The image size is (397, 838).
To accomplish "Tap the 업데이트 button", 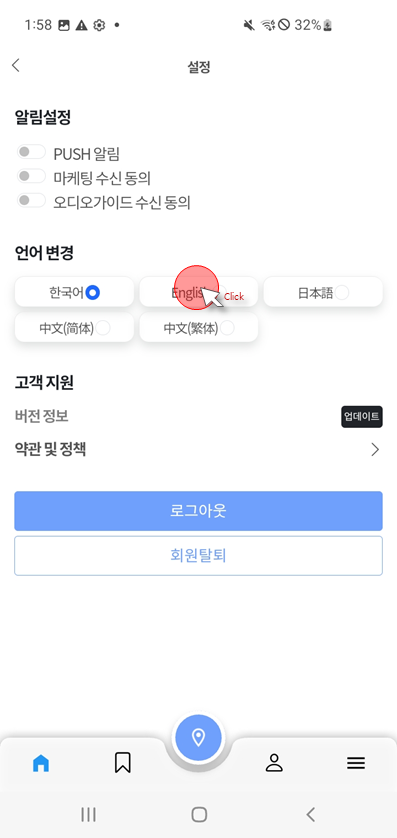I will coord(362,416).
